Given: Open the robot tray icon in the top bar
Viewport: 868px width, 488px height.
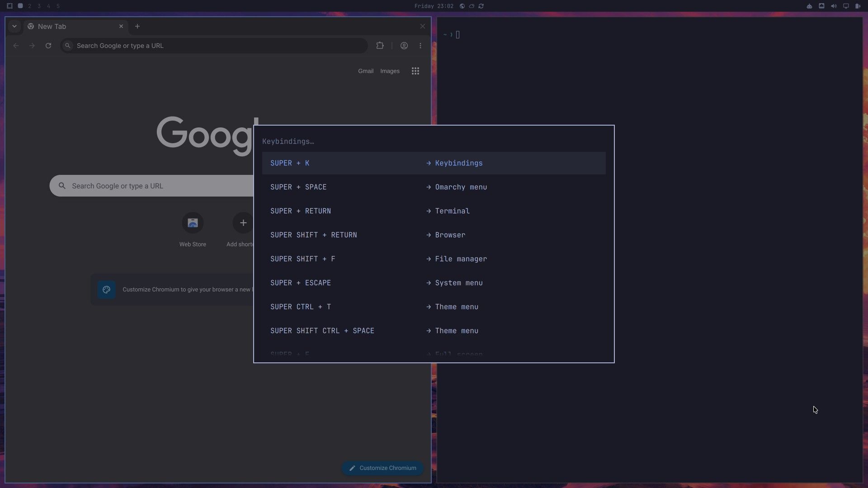Looking at the screenshot, I should pos(809,6).
